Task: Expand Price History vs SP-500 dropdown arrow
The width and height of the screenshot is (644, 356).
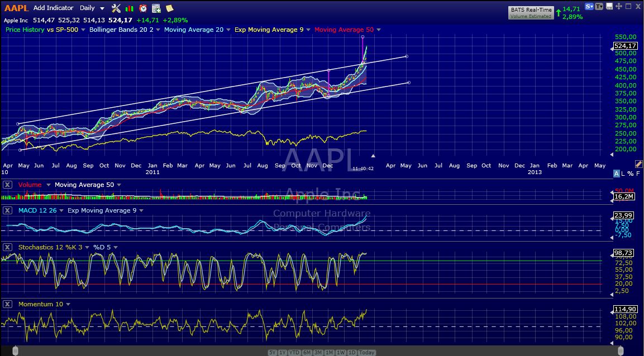Action: [x=83, y=30]
